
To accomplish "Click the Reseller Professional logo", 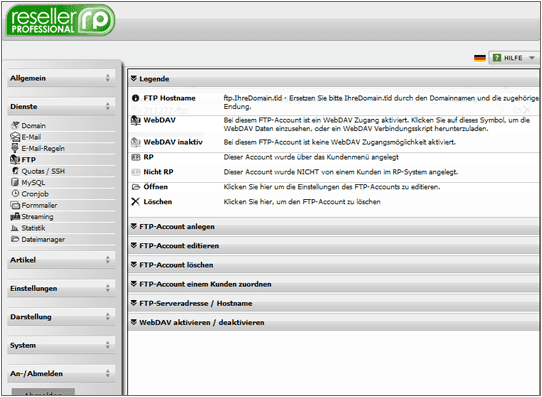I will pyautogui.click(x=60, y=20).
